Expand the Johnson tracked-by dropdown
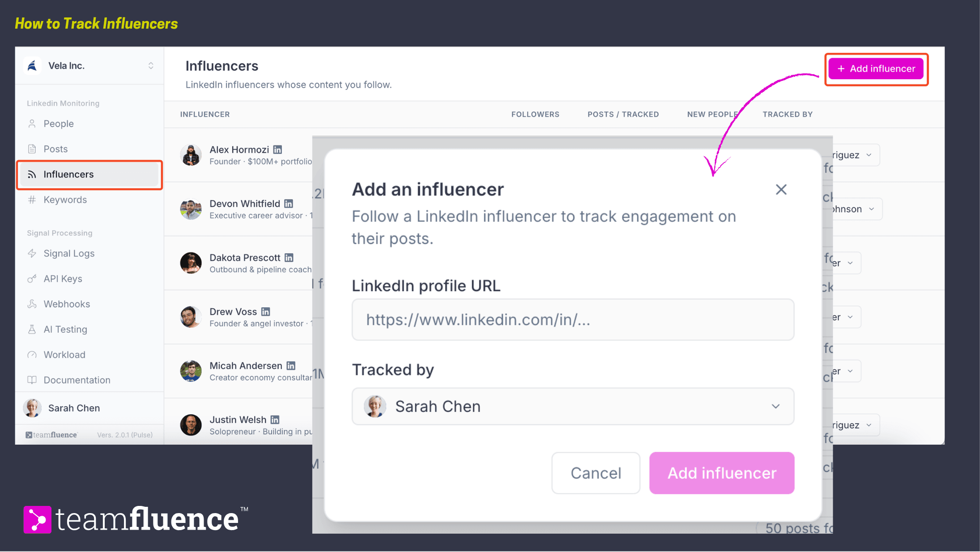The height and width of the screenshot is (552, 980). click(x=856, y=209)
